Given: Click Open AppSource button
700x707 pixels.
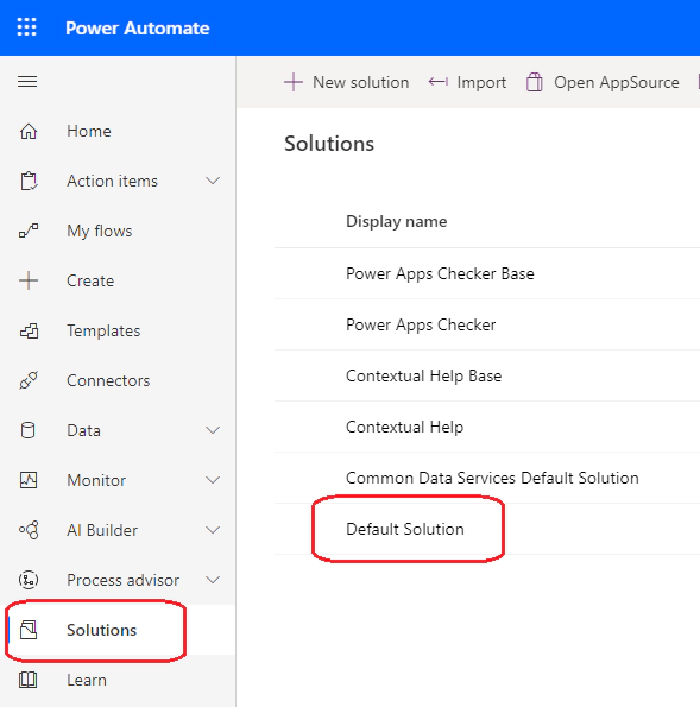Looking at the screenshot, I should coord(604,83).
